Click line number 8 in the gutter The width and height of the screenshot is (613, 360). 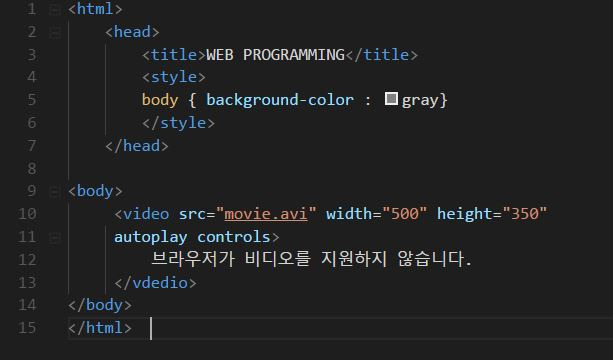(x=32, y=169)
